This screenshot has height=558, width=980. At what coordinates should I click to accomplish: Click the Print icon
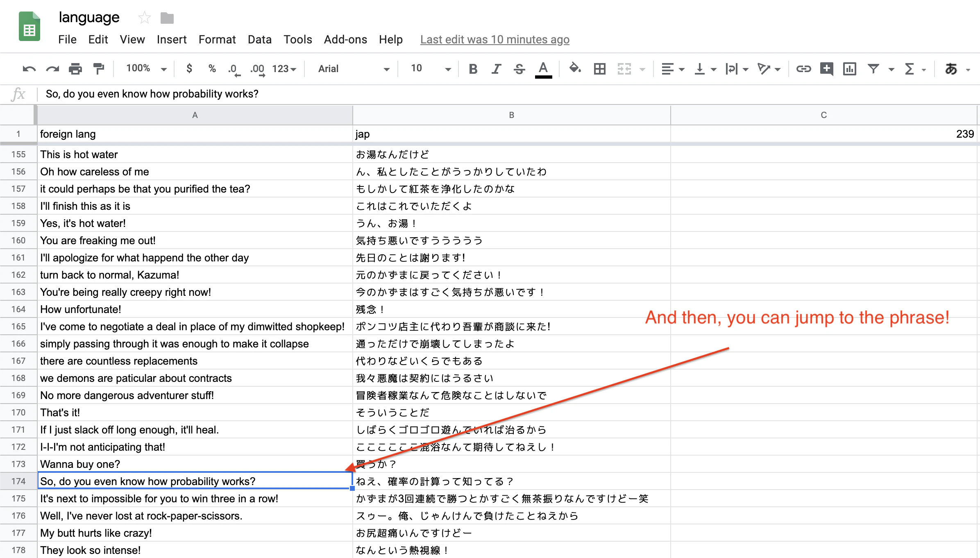tap(75, 69)
